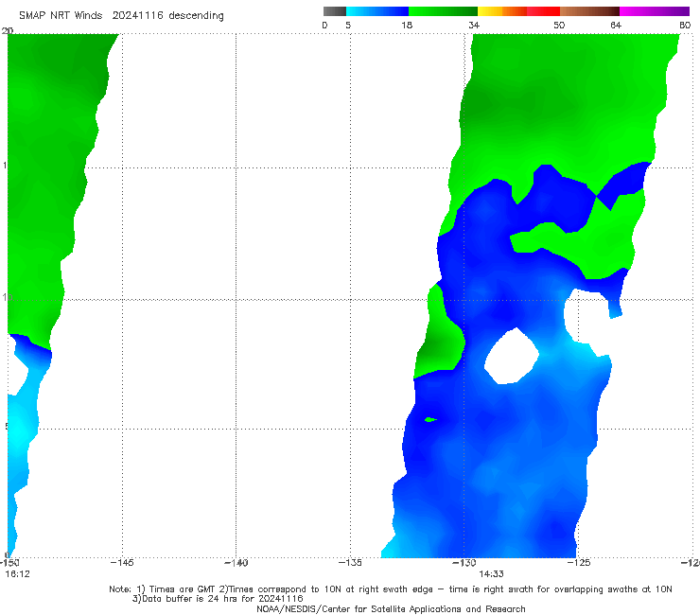The image size is (700, 615).
Task: Click the color bar label '64'
Action: (x=616, y=26)
